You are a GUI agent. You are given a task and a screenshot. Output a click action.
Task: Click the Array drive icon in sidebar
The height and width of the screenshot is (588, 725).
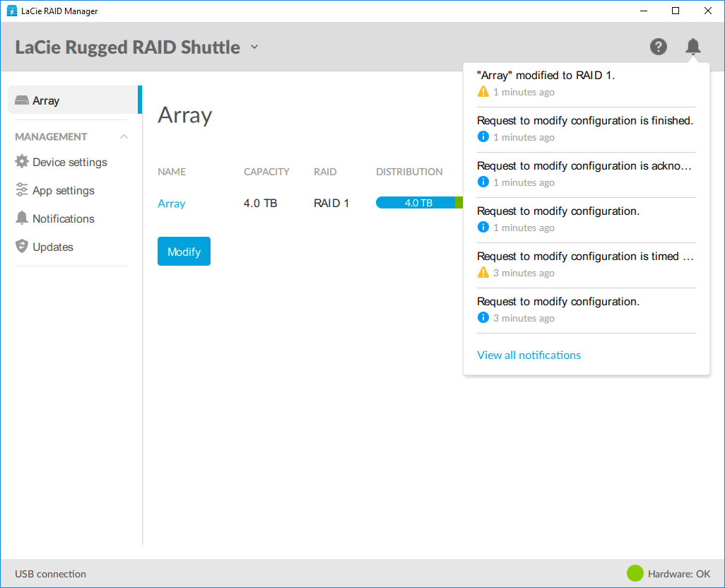(22, 100)
